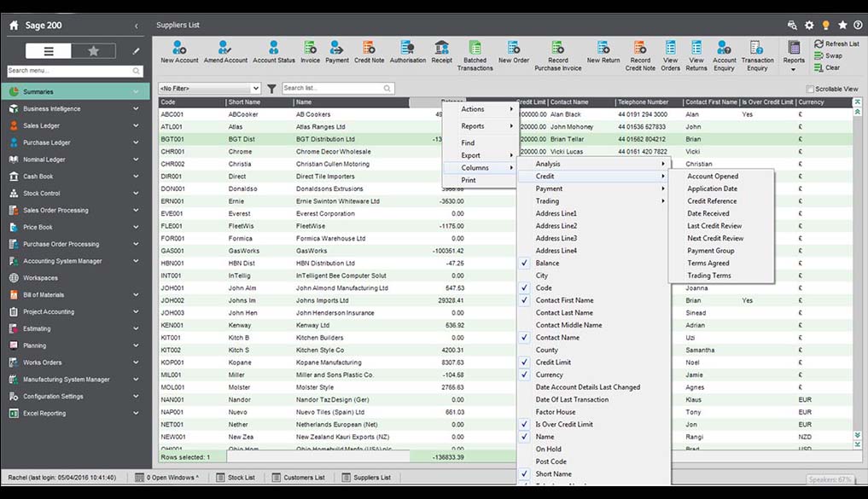Open the Stock List window tab
Screen dimensions: 868x499
[x=236, y=478]
